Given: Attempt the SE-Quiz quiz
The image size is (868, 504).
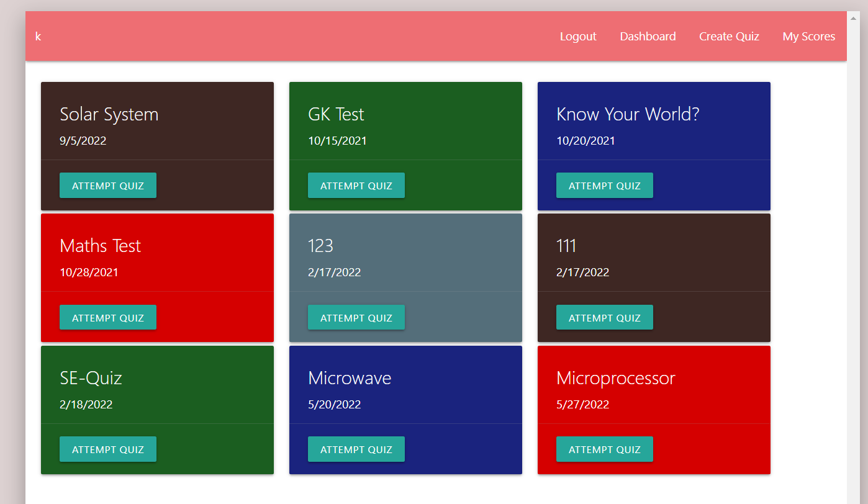Looking at the screenshot, I should tap(108, 449).
